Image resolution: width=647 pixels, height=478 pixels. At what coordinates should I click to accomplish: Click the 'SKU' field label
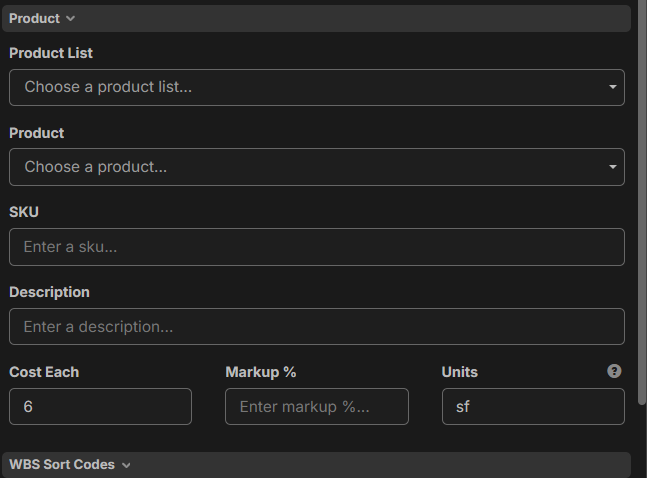pyautogui.click(x=24, y=212)
